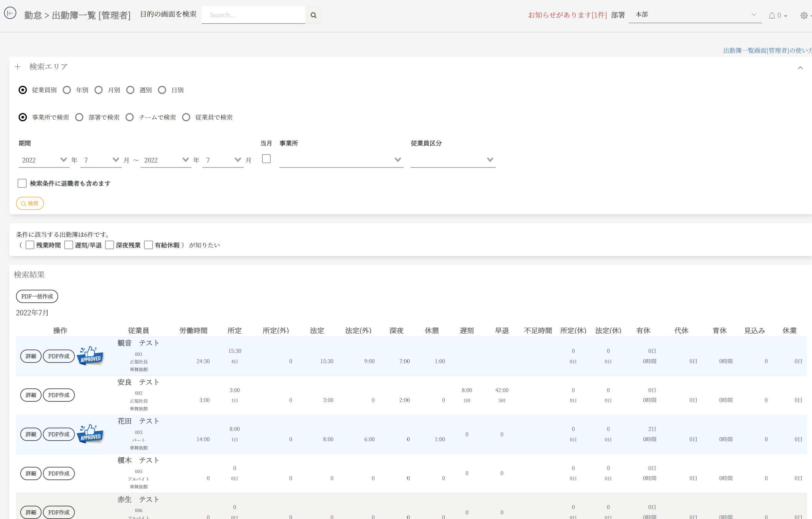Open the 従業員区分 dropdown
The height and width of the screenshot is (519, 812).
(x=453, y=160)
